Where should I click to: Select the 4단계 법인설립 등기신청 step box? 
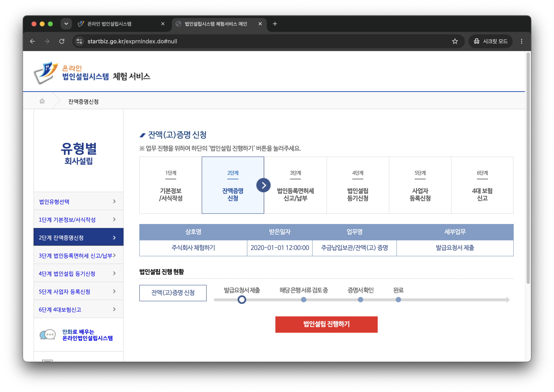click(x=358, y=185)
